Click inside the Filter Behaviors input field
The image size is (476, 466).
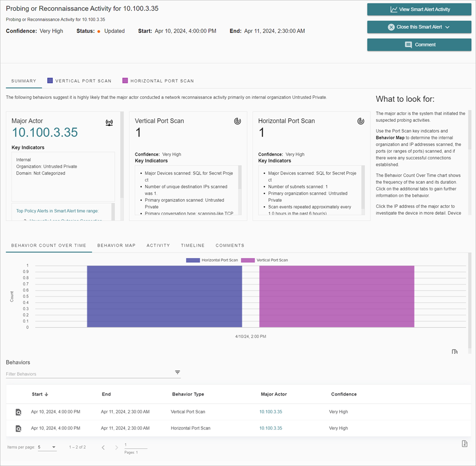click(x=71, y=374)
